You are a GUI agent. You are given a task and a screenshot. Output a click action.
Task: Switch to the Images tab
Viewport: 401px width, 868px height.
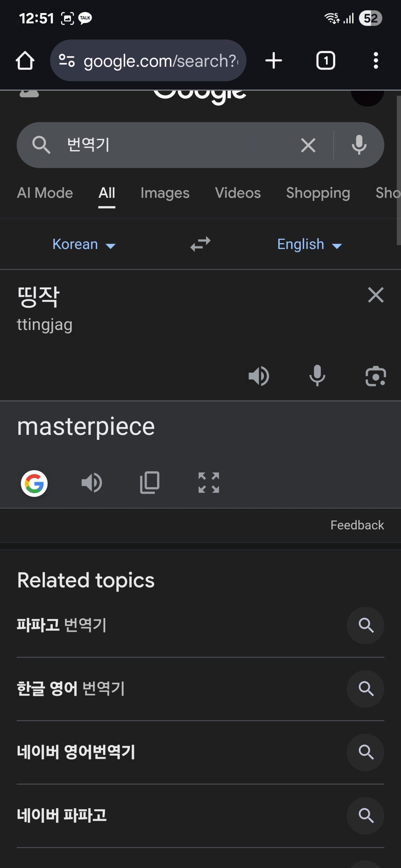click(165, 193)
